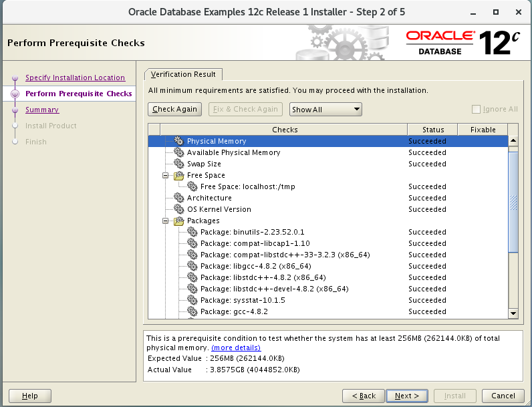Toggle the Ignore All checkbox
The image size is (532, 407).
(x=476, y=109)
